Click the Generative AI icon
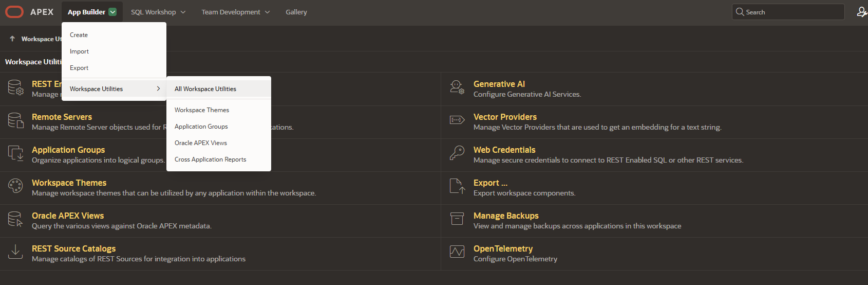This screenshot has height=285, width=868. (x=457, y=87)
